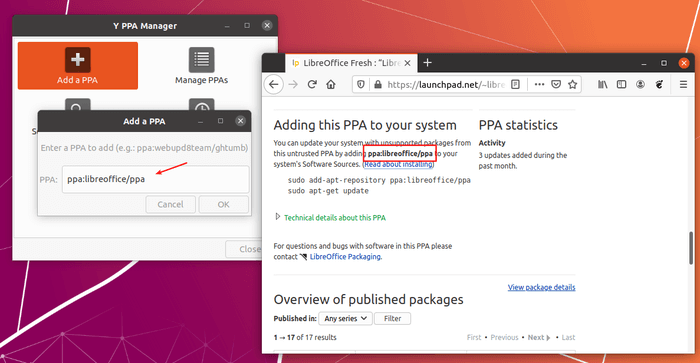Save the page to Pocket

click(x=556, y=84)
